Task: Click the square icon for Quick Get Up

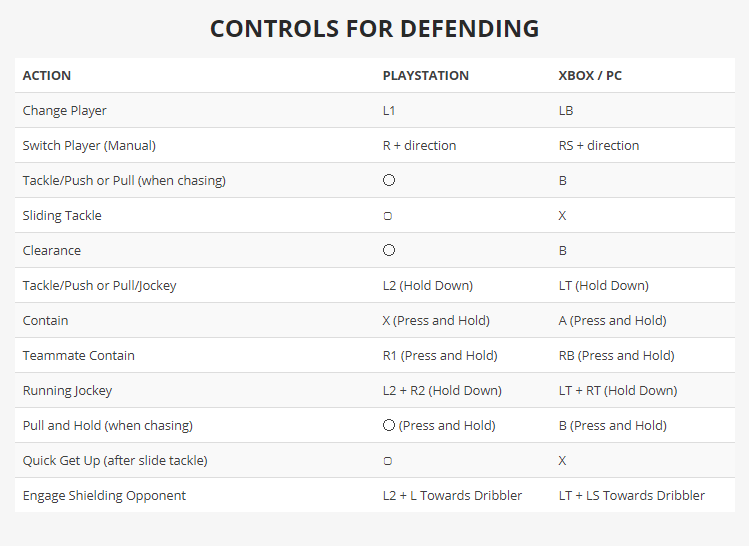Action: (388, 460)
